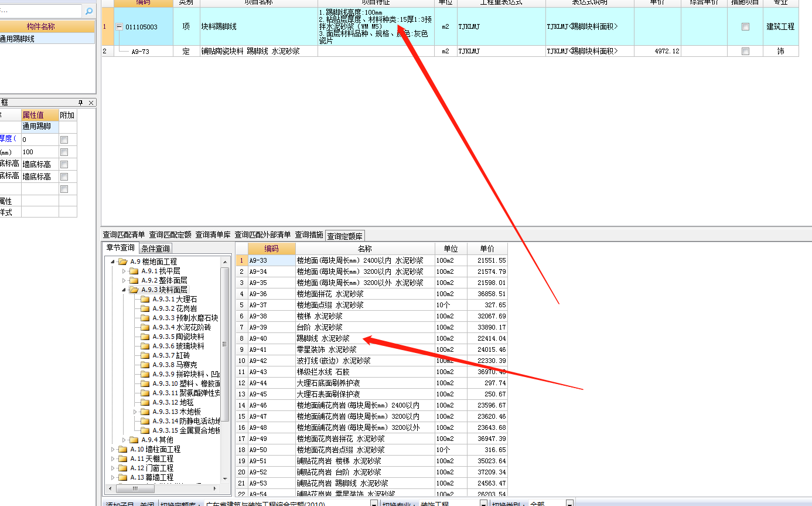The image size is (812, 506).
Task: Click tree horizontal scrollbar right arrow
Action: coord(215,488)
